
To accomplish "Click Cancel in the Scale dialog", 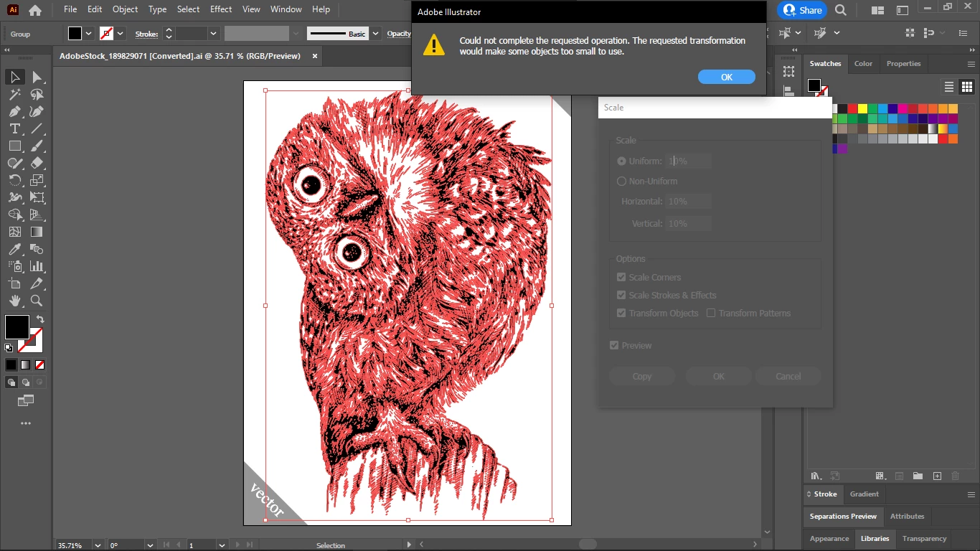I will point(788,376).
